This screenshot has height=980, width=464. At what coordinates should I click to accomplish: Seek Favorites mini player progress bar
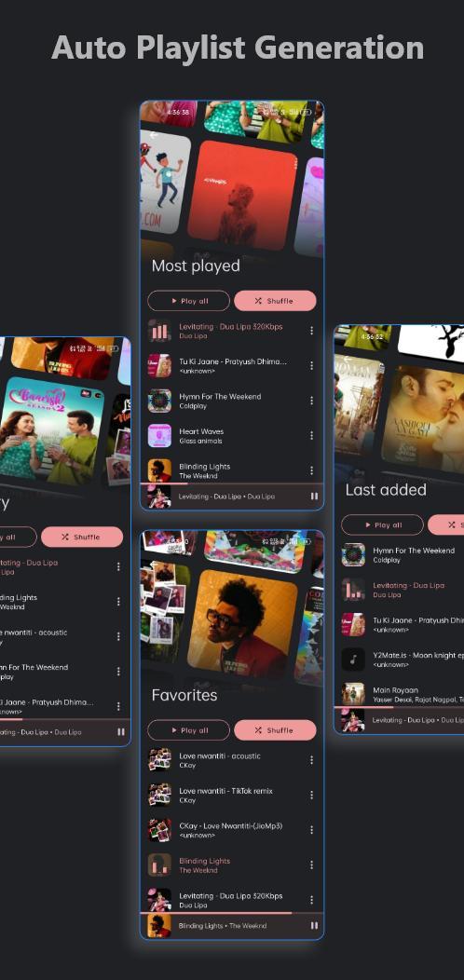[232, 913]
